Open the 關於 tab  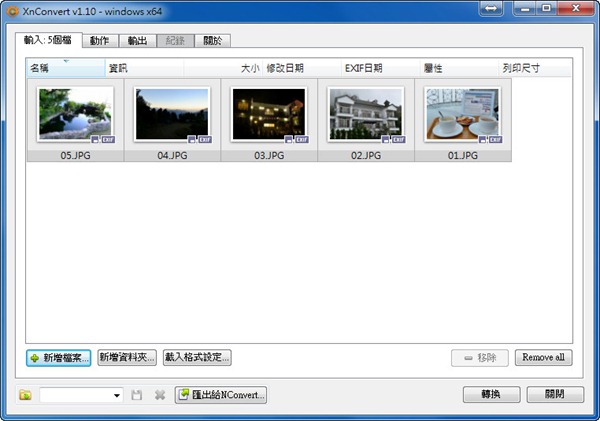pyautogui.click(x=213, y=41)
